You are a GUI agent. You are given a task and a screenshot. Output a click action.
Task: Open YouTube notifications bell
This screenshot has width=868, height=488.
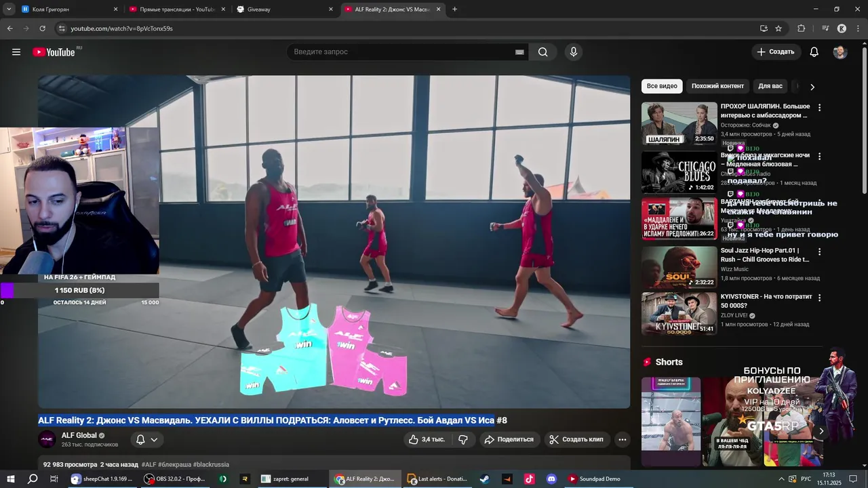coord(814,52)
